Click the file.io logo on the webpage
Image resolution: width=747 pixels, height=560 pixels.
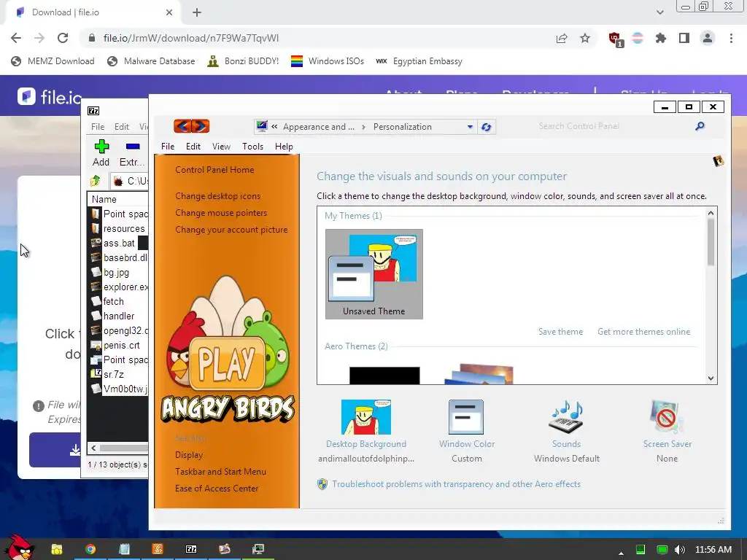click(50, 97)
